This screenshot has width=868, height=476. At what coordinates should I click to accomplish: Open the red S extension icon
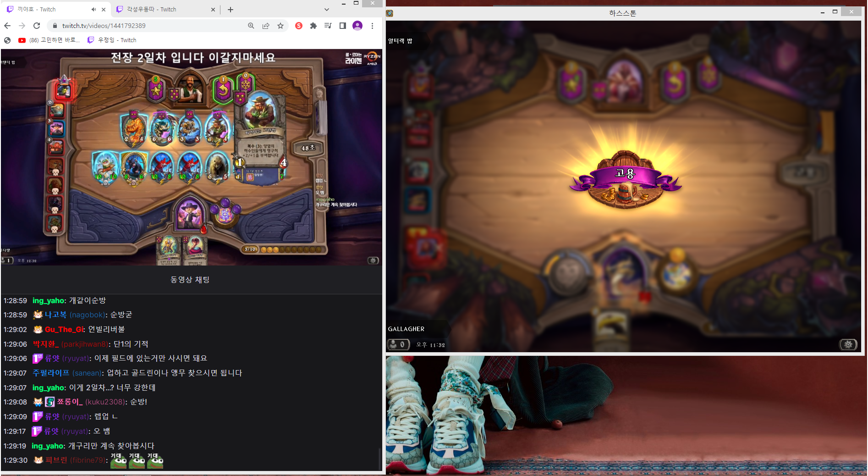click(299, 26)
